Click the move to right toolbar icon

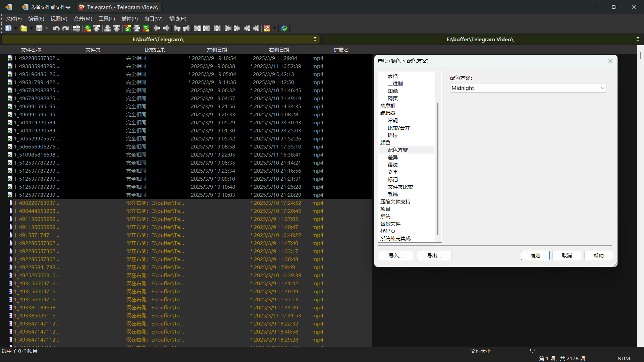[x=177, y=28]
